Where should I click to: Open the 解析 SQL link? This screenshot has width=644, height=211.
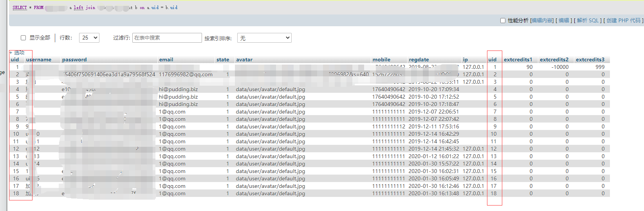coord(588,21)
